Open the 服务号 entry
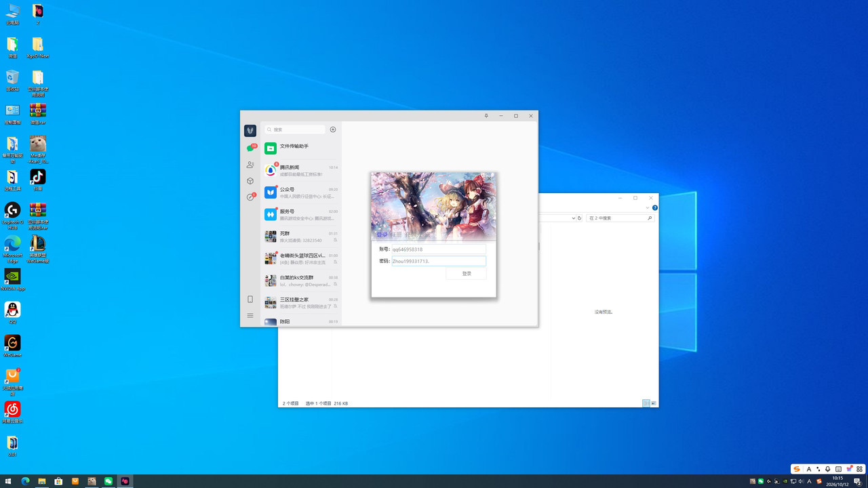Viewport: 868px width, 488px height. 301,214
